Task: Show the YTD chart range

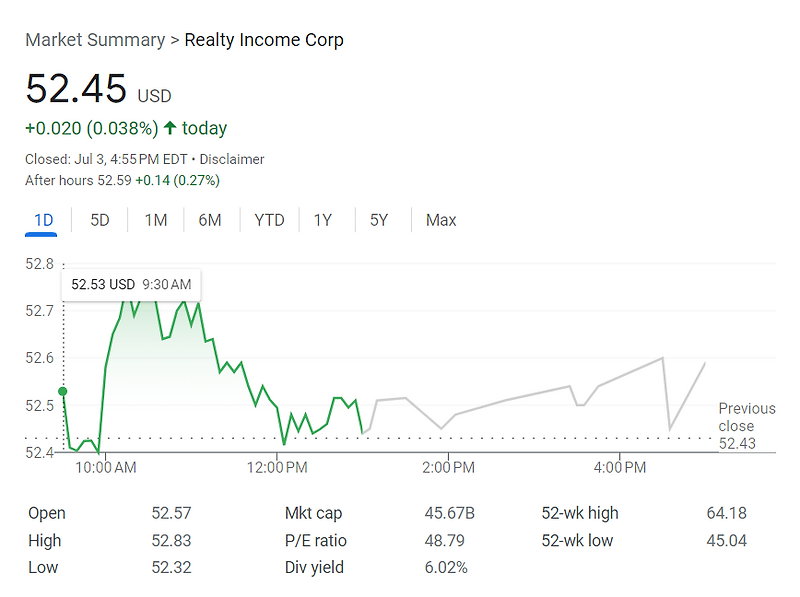Action: point(269,220)
